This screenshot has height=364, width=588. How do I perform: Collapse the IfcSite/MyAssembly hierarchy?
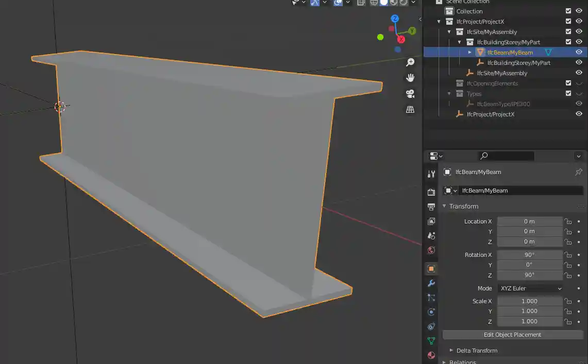(449, 31)
